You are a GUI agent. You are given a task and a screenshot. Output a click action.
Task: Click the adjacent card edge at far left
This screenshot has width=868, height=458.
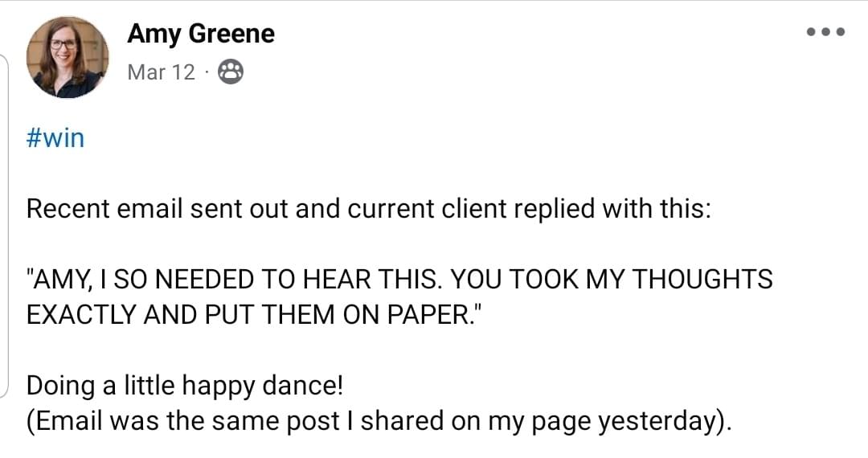click(5, 225)
